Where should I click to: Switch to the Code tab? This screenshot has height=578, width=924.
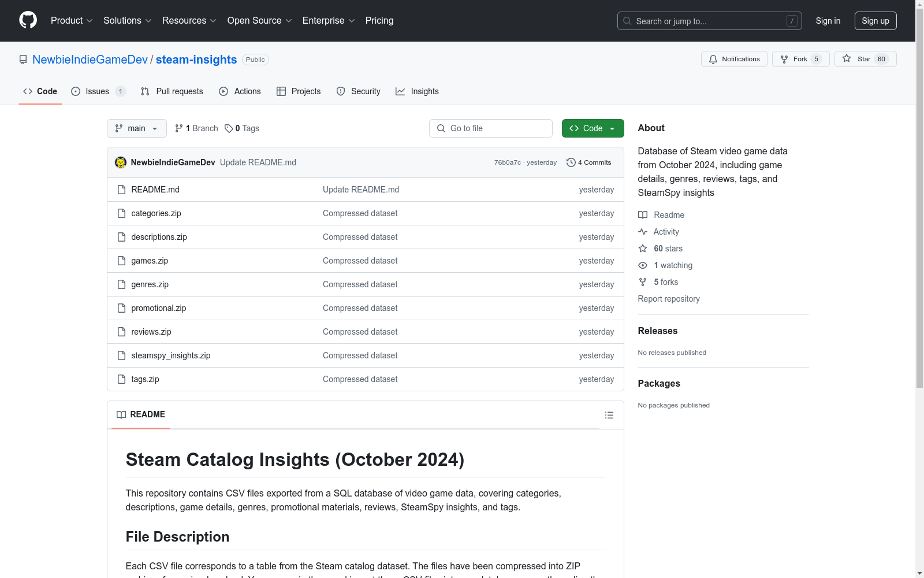click(40, 91)
